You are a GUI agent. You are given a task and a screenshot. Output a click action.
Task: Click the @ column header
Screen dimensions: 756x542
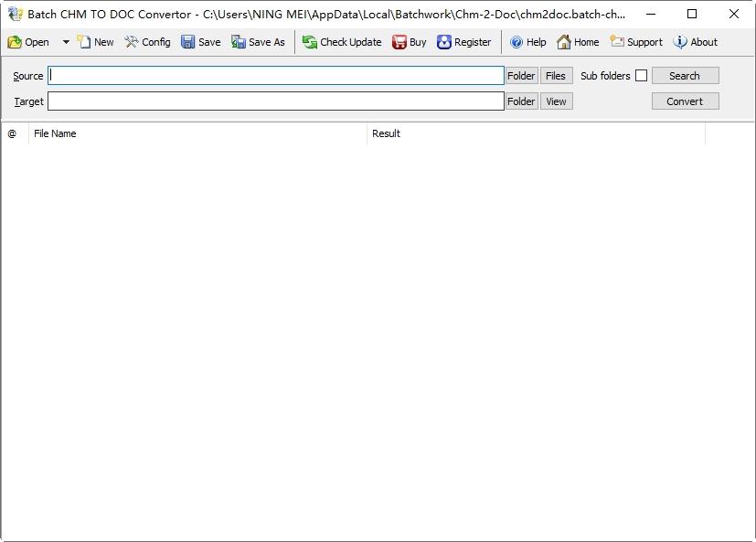tap(15, 133)
